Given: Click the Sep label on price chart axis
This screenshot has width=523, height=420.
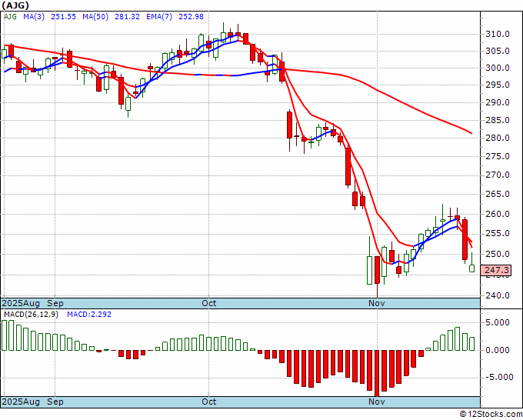Looking at the screenshot, I should (55, 303).
